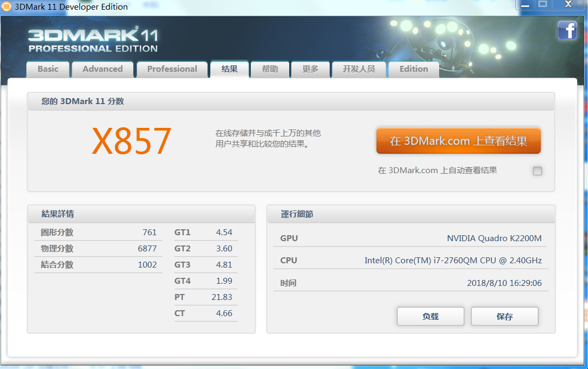This screenshot has width=588, height=369.
Task: Maximize the 3DMark 11 window
Action: point(543,5)
